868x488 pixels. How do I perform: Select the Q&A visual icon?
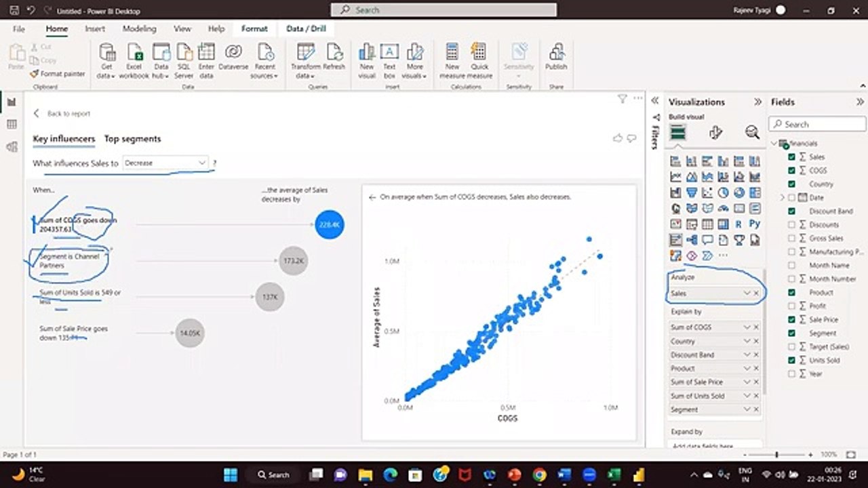[x=707, y=239]
